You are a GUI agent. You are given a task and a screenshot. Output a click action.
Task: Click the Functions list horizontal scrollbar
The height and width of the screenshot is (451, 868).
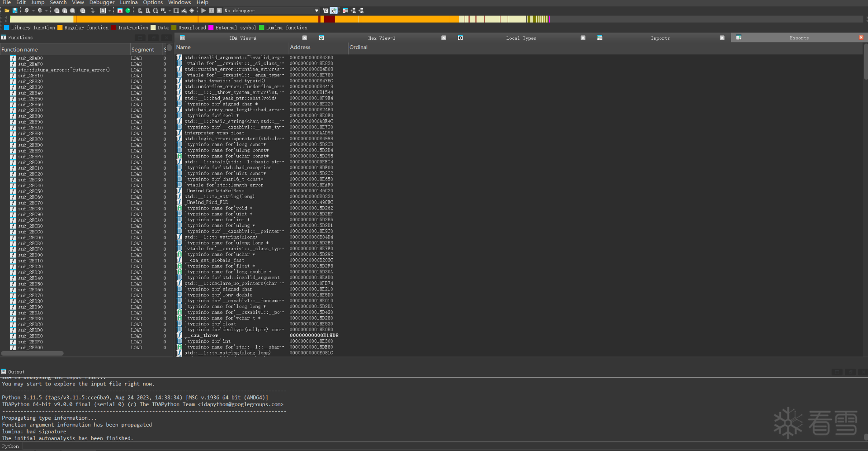click(32, 353)
